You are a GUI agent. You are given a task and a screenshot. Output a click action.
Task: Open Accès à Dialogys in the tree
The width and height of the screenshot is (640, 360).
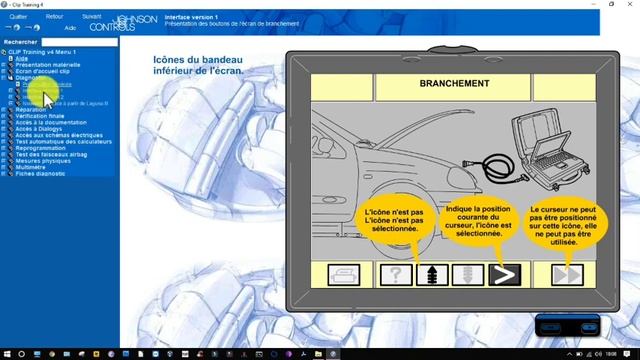click(x=39, y=129)
